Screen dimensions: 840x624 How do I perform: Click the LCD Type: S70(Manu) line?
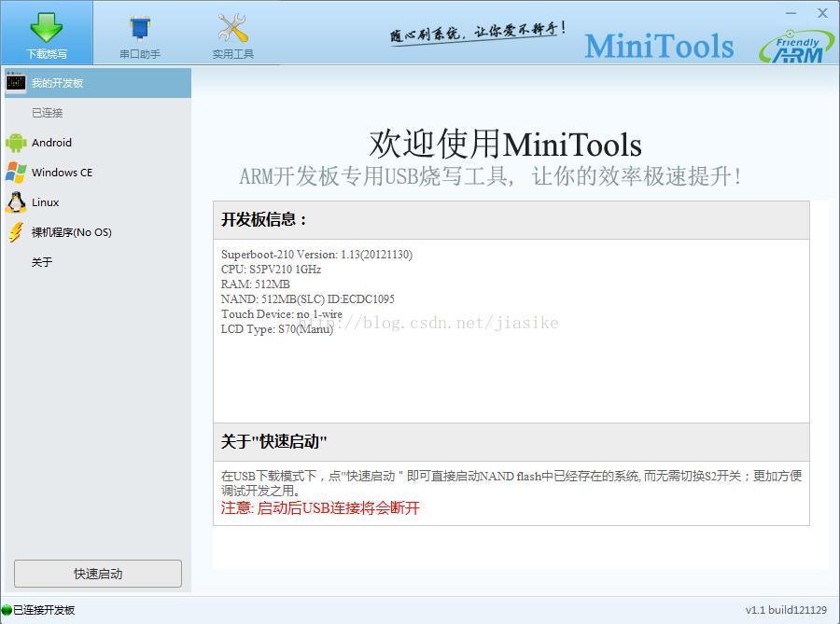(277, 329)
